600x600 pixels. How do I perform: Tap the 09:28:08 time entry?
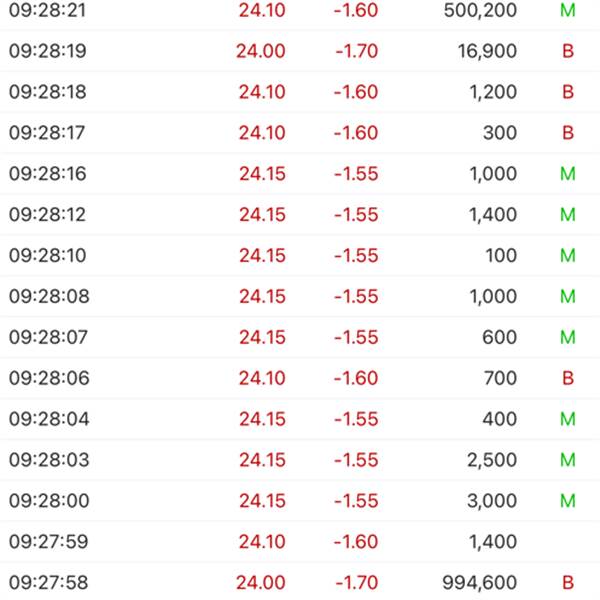pyautogui.click(x=49, y=296)
